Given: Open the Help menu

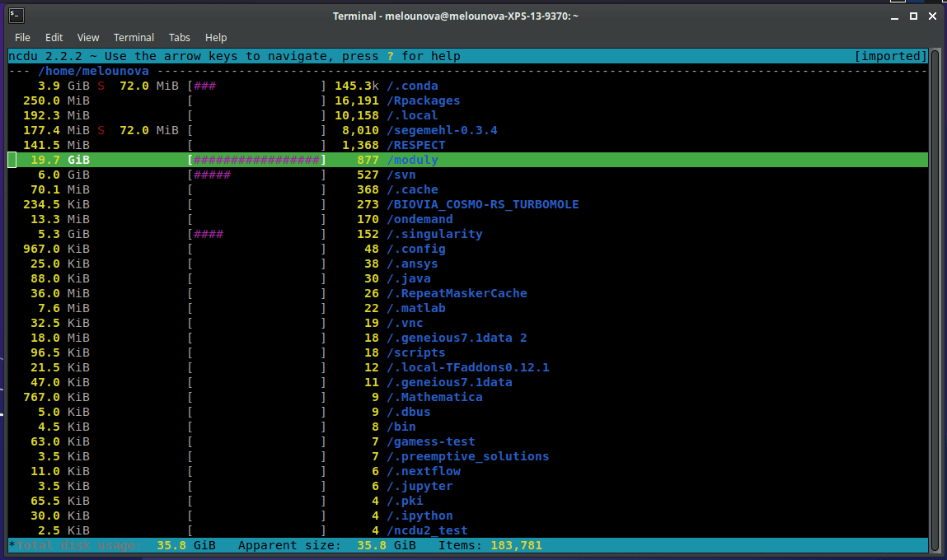Looking at the screenshot, I should (216, 37).
